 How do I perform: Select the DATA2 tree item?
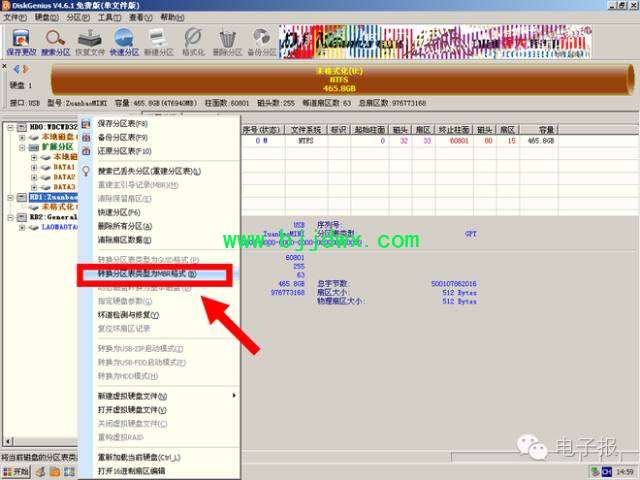(x=64, y=177)
